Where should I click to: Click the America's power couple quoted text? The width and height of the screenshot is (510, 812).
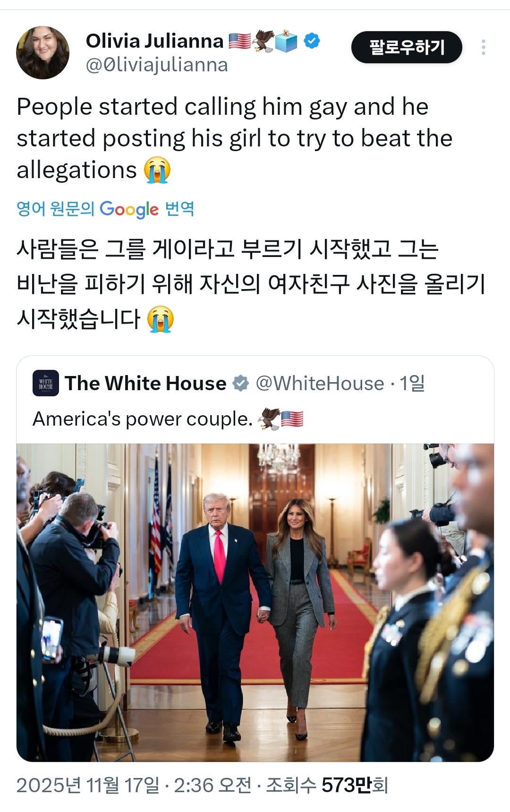pyautogui.click(x=143, y=419)
